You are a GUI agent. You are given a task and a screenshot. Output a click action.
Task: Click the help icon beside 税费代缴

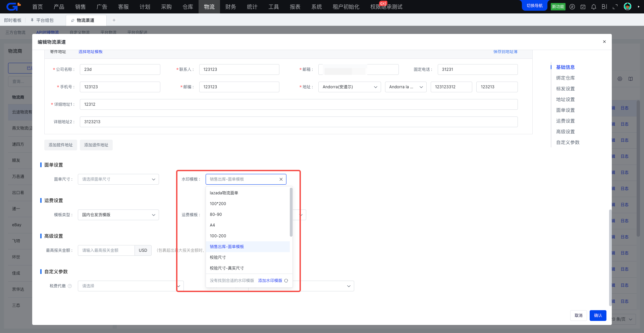click(x=70, y=286)
